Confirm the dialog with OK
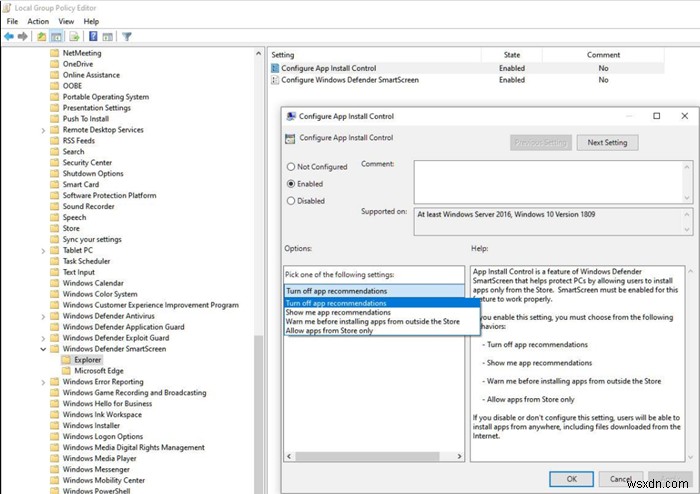Viewport: 700px width, 494px height. pyautogui.click(x=571, y=479)
